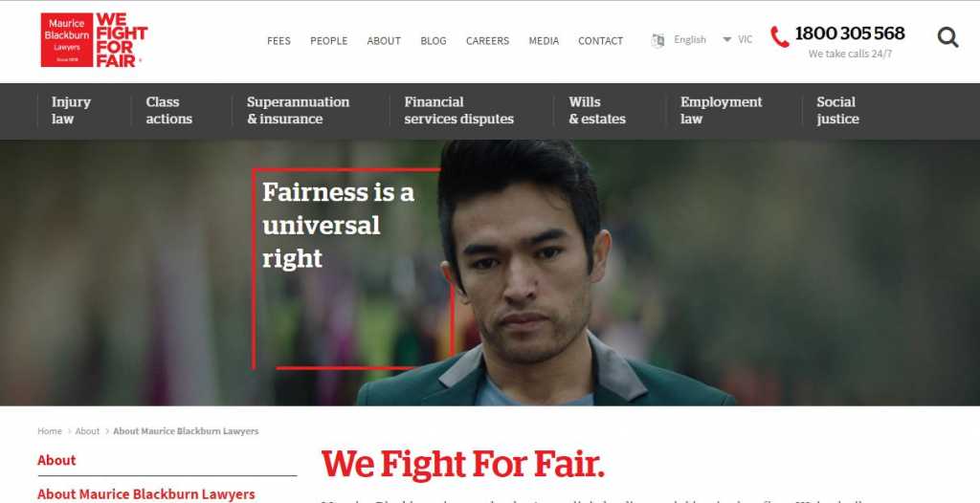980x503 pixels.
Task: Select the Wills & estates section
Action: click(x=597, y=111)
